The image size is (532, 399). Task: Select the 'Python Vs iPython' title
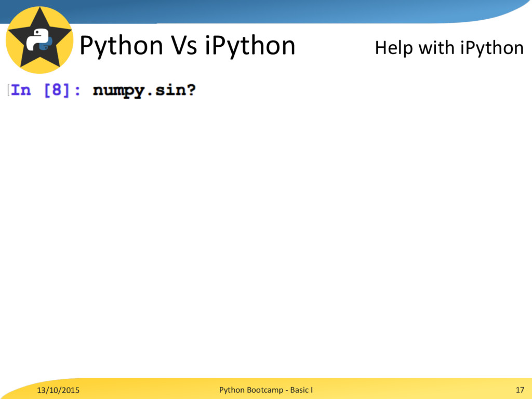[x=187, y=46]
